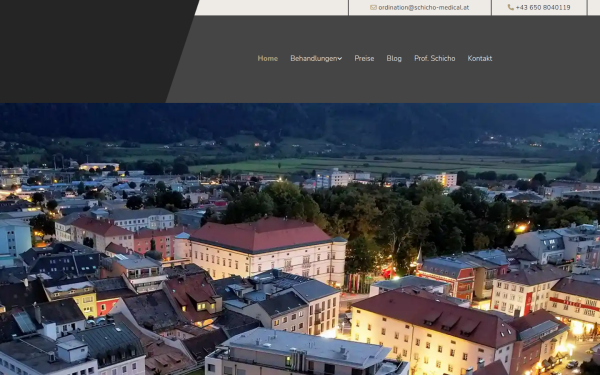This screenshot has height=375, width=600.
Task: Click the city skyline hero image
Action: pos(300,239)
